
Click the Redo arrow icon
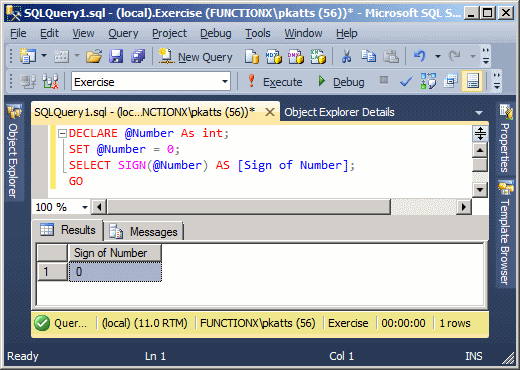(455, 56)
